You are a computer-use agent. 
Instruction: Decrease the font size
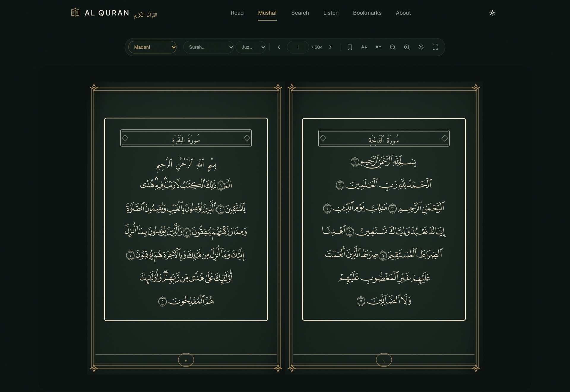pos(364,47)
